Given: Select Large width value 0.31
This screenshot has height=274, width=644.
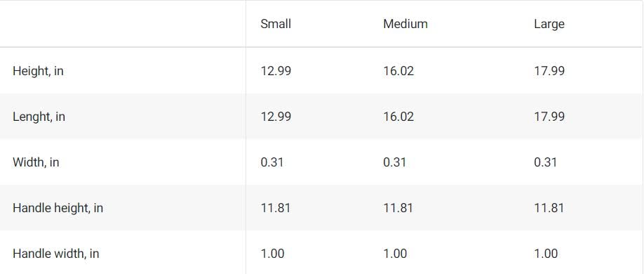Looking at the screenshot, I should click(x=545, y=162).
